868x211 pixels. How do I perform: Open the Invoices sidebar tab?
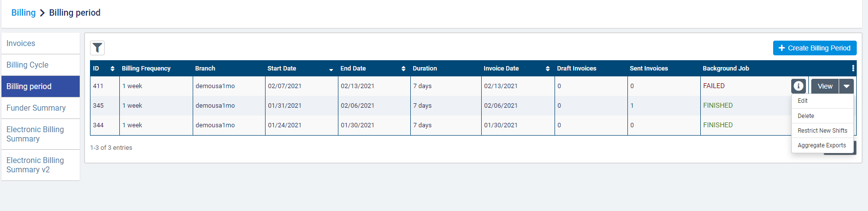pos(21,44)
